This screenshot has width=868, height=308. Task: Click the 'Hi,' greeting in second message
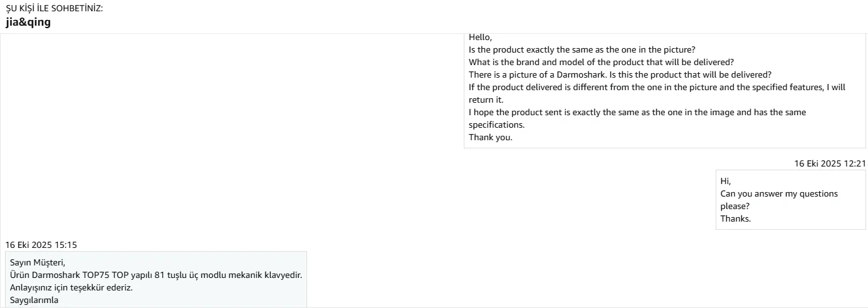(x=726, y=181)
